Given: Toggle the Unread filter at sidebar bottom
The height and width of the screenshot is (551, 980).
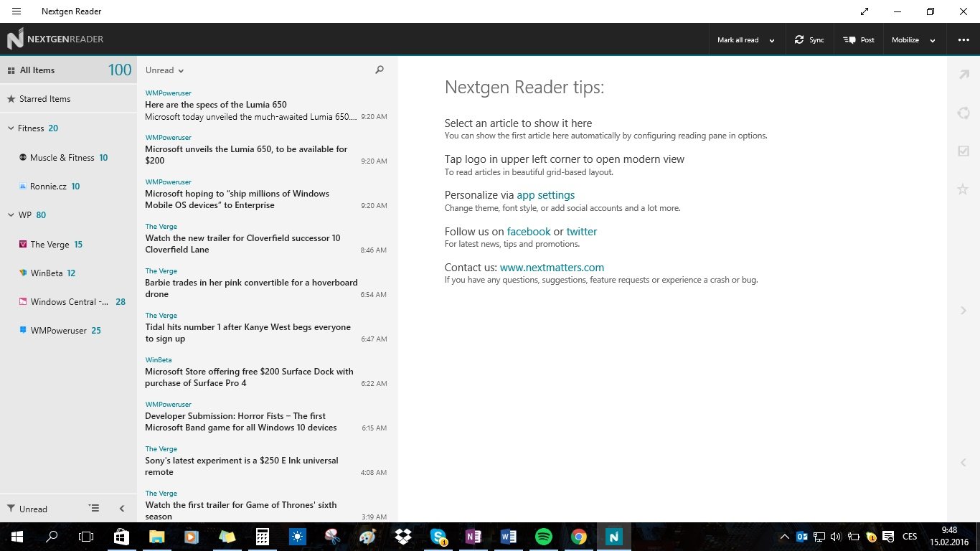Looking at the screenshot, I should click(27, 509).
